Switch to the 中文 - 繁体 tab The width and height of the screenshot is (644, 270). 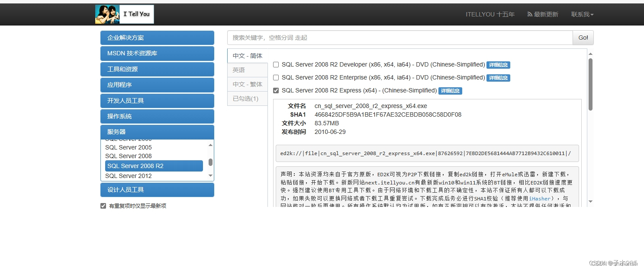[247, 84]
